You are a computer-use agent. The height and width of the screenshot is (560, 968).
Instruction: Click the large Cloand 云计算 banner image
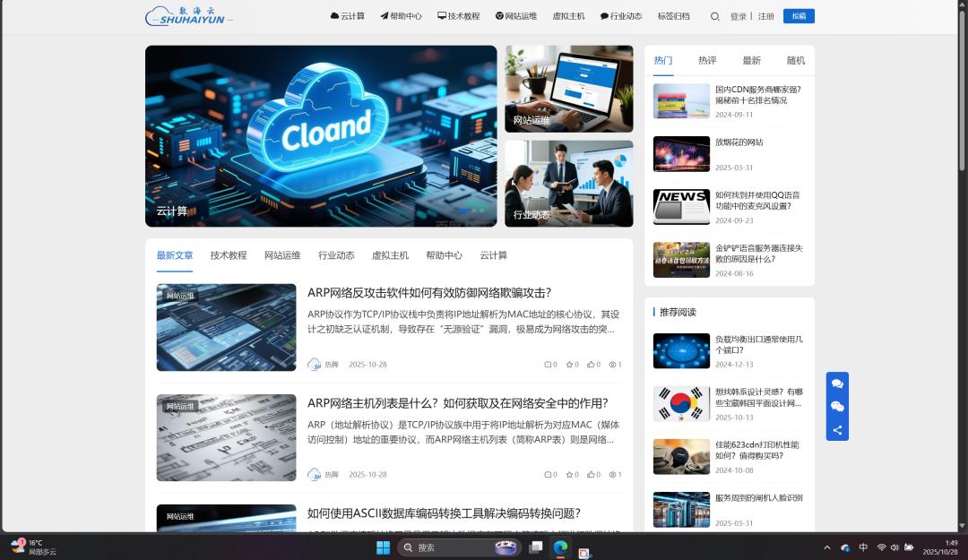pos(321,136)
